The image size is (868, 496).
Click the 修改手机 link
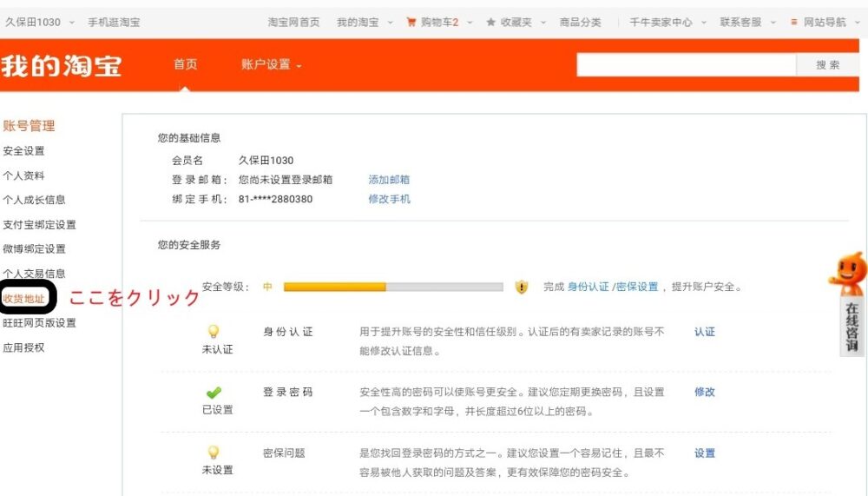point(389,199)
